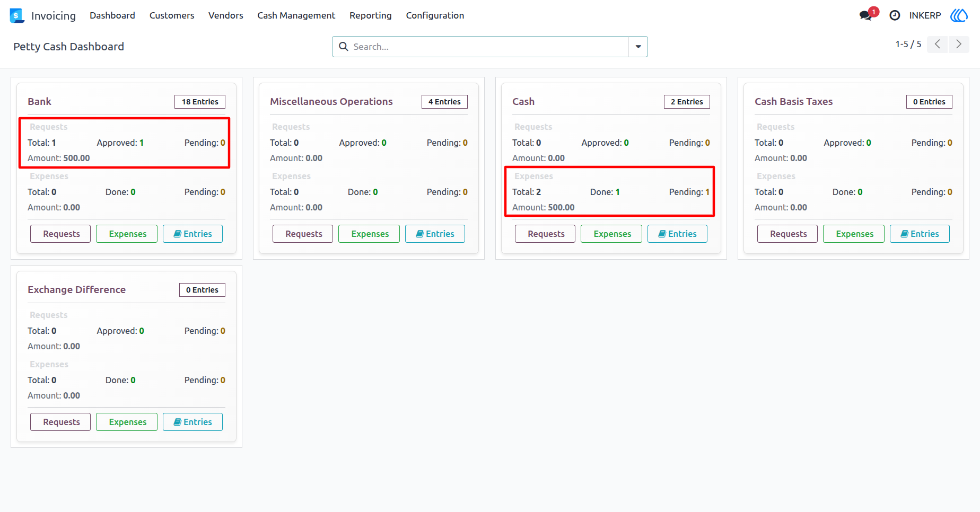Open Entries with book icon in Bank card

[192, 234]
